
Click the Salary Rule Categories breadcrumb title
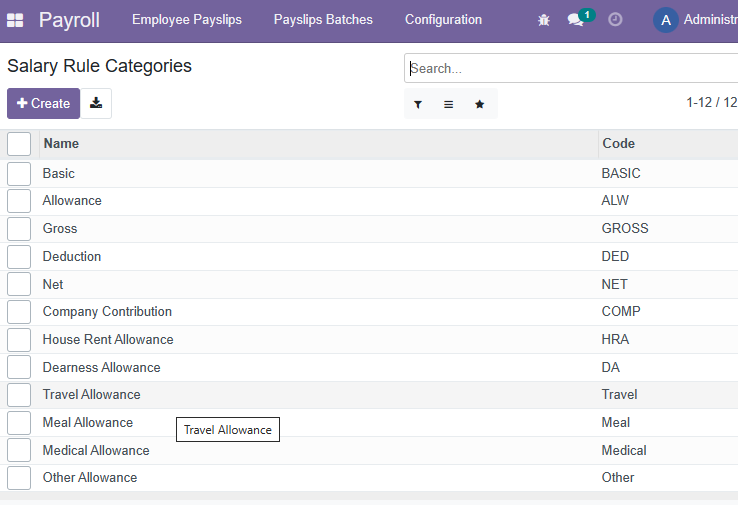tap(99, 66)
